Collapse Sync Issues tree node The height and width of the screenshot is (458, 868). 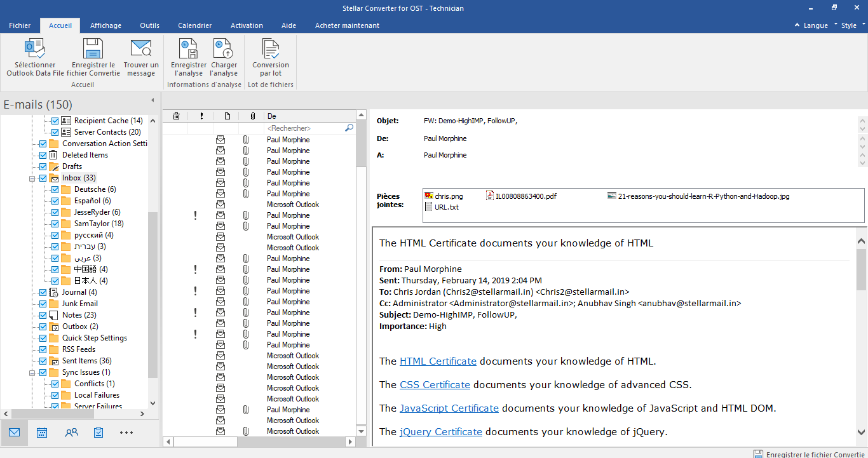(32, 373)
